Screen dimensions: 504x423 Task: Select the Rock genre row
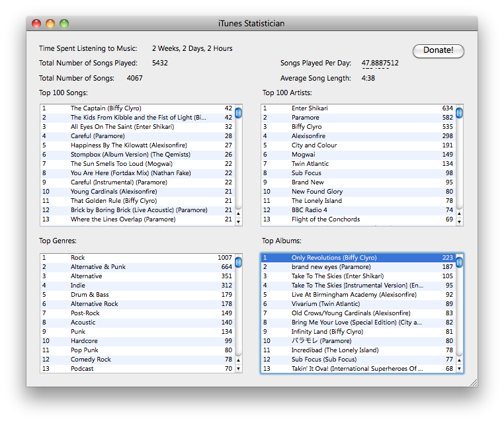click(x=138, y=258)
